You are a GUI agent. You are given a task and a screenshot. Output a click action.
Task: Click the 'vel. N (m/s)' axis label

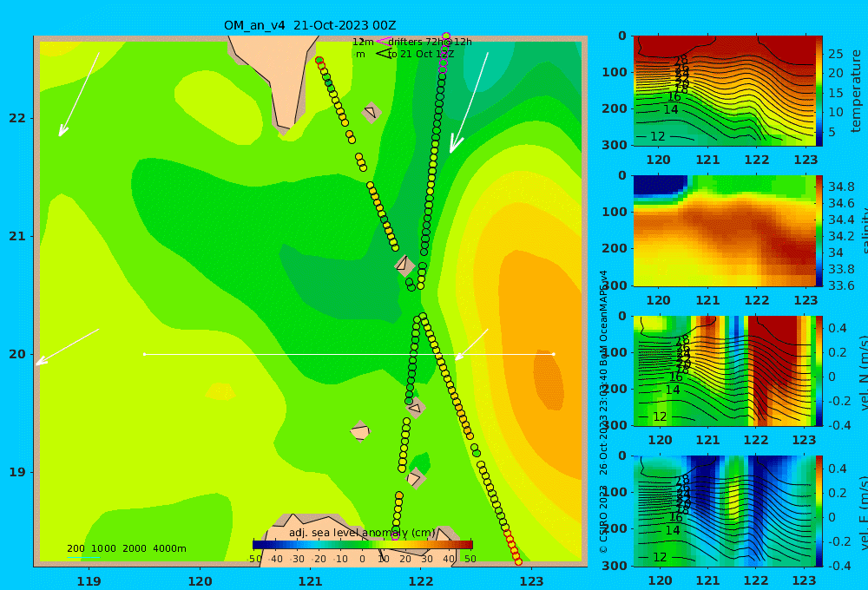click(x=863, y=373)
